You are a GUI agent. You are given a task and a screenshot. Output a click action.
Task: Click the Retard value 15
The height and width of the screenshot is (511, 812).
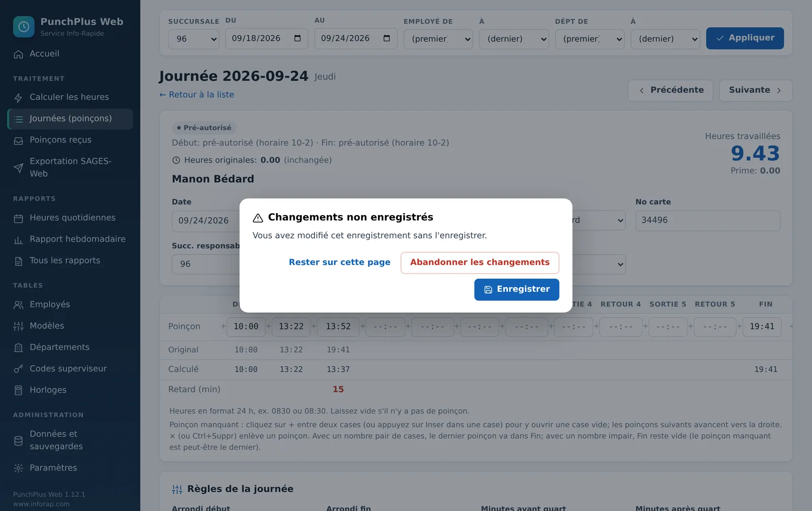[x=338, y=390]
